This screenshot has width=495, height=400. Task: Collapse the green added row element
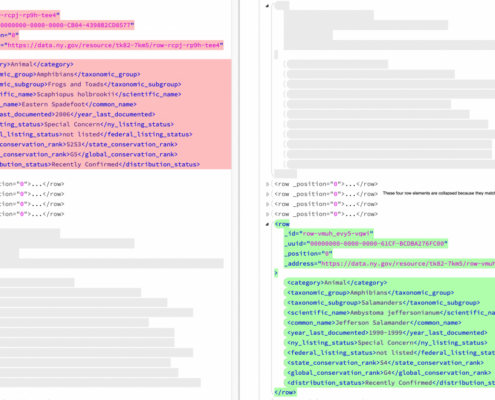point(267,224)
